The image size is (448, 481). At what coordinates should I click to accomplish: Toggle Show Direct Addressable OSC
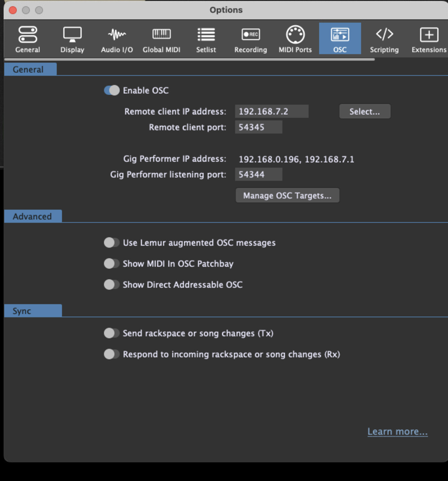point(112,285)
